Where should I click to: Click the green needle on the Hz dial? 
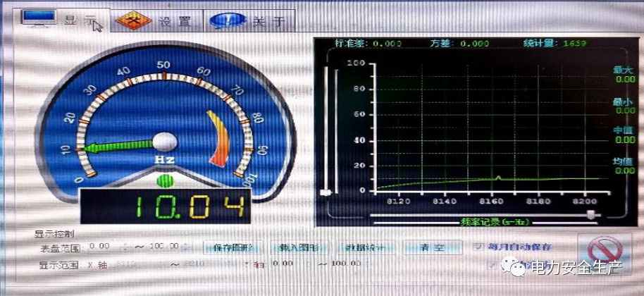click(119, 146)
